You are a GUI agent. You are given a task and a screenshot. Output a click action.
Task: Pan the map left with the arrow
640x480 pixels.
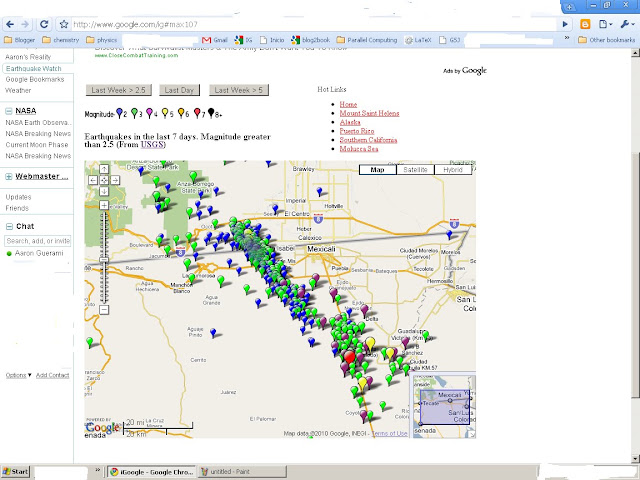[93, 180]
